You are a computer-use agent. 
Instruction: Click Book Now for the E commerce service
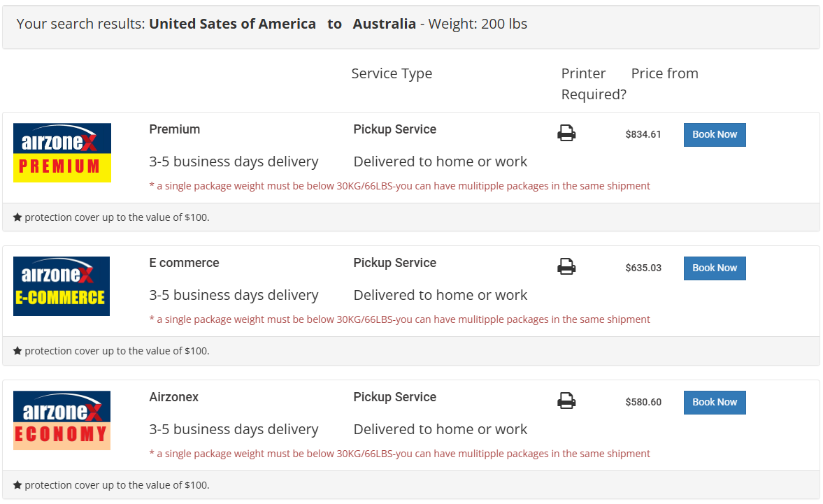(714, 268)
